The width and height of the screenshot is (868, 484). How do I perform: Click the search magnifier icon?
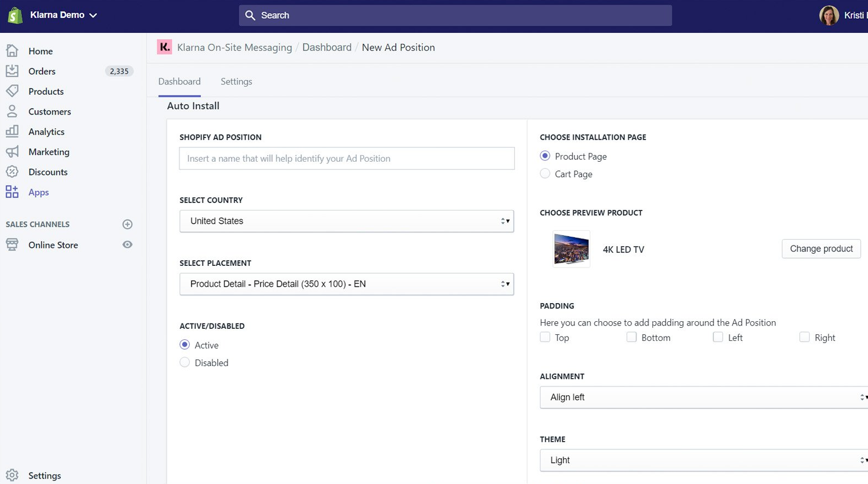tap(250, 15)
